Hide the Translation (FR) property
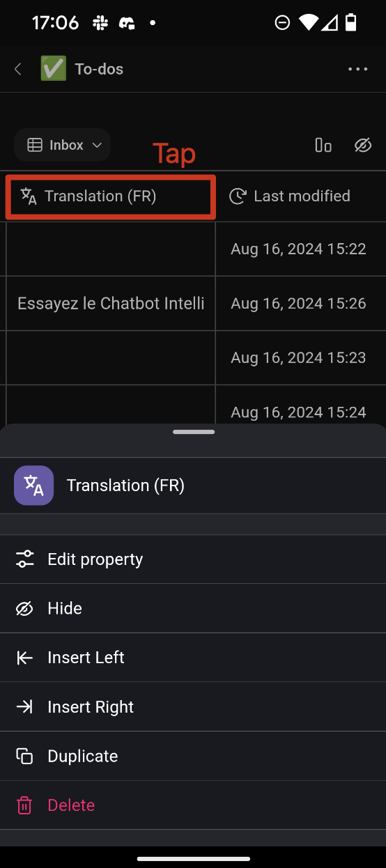386x868 pixels. pyautogui.click(x=193, y=608)
